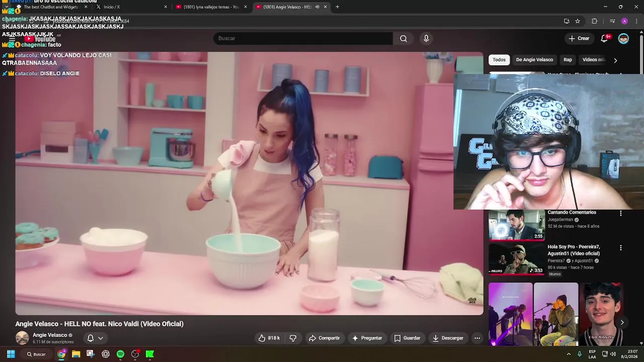The image size is (644, 362).
Task: Click the Angie Velasco channel avatar
Action: tap(22, 338)
